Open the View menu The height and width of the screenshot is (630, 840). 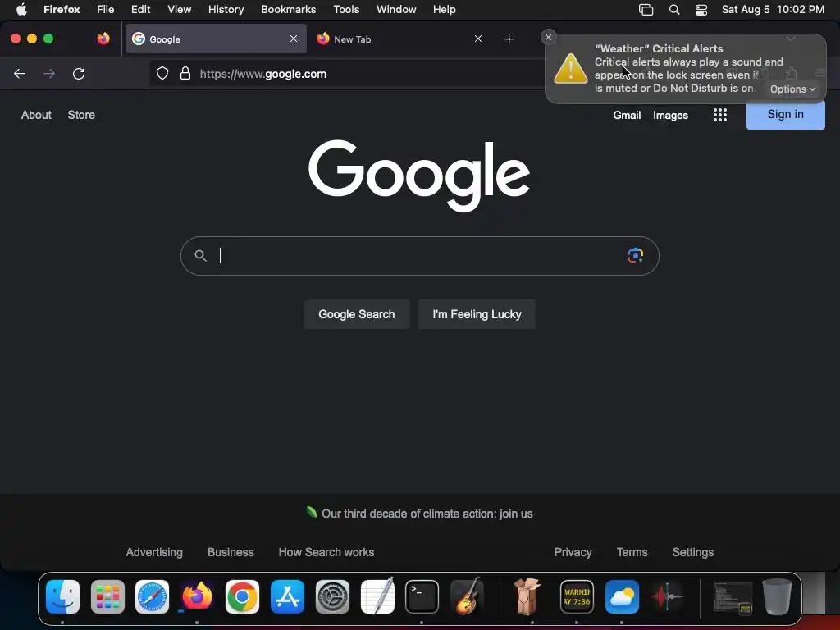click(x=179, y=9)
